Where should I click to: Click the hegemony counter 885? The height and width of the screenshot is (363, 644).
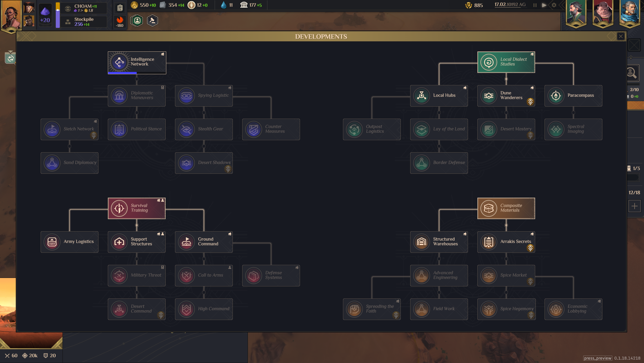coord(474,5)
